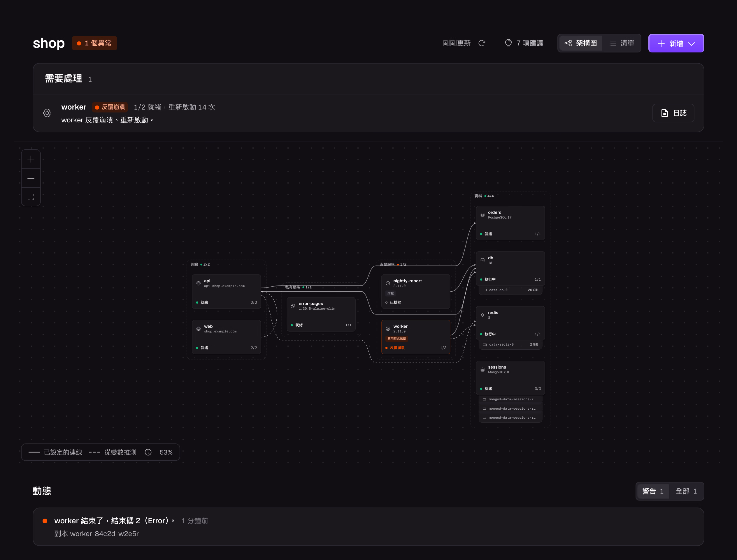Click the 資料 4/4 group label

pyautogui.click(x=484, y=196)
